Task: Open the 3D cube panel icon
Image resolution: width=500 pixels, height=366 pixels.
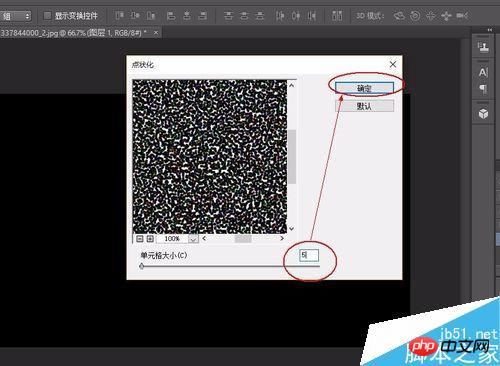Action: [x=483, y=114]
